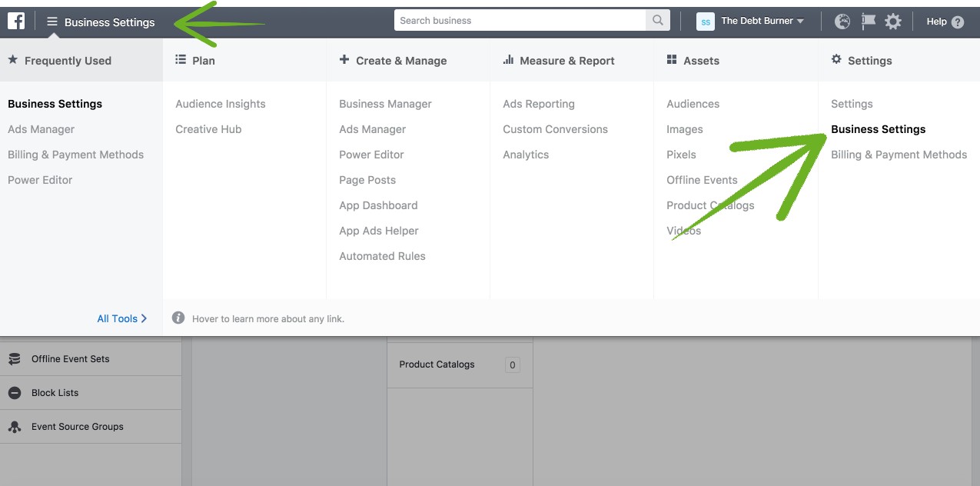
Task: Open the globe notifications icon
Action: [842, 22]
